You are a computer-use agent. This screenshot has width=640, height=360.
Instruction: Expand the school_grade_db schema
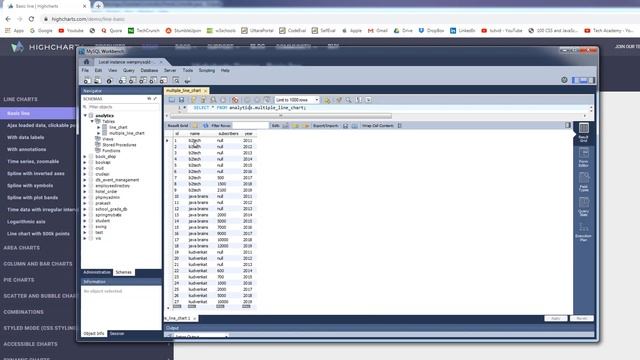(x=85, y=209)
